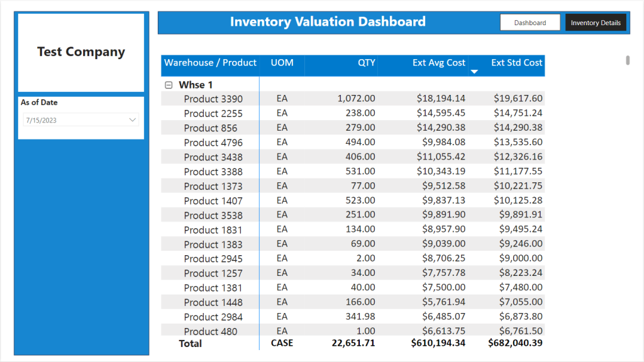Select the Product 2255 row
The image size is (644, 362).
click(x=353, y=113)
